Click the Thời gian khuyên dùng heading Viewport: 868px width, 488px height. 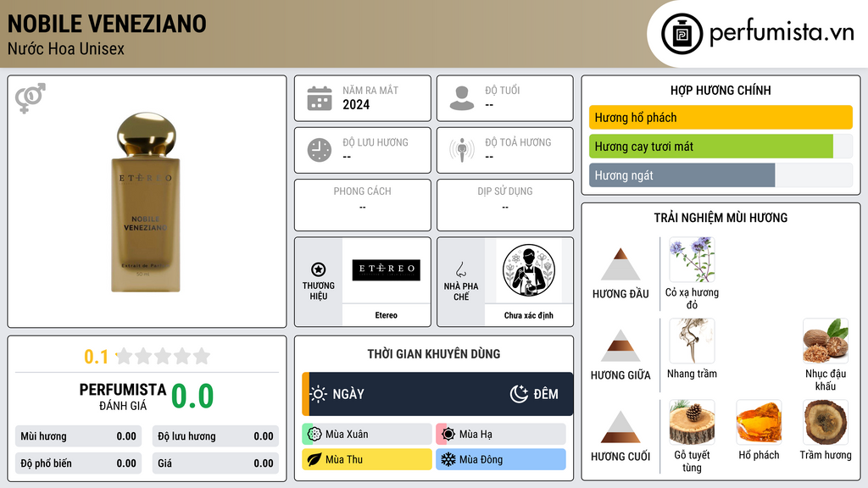point(434,354)
